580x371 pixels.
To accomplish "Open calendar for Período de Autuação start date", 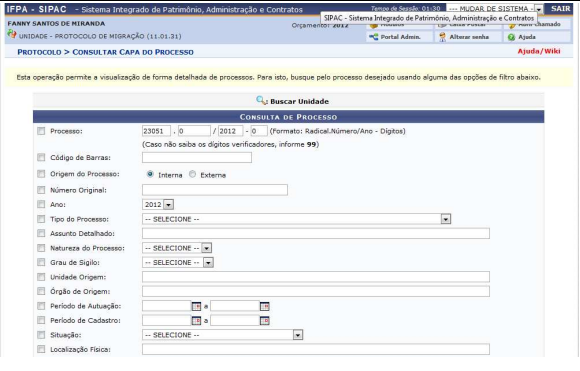I will [x=196, y=306].
